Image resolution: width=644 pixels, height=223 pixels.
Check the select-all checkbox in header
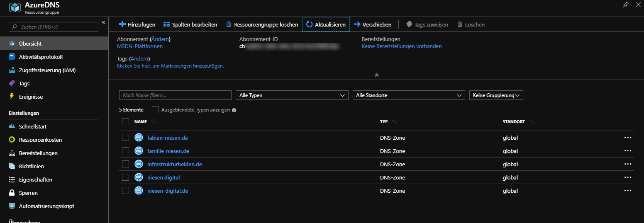point(126,121)
